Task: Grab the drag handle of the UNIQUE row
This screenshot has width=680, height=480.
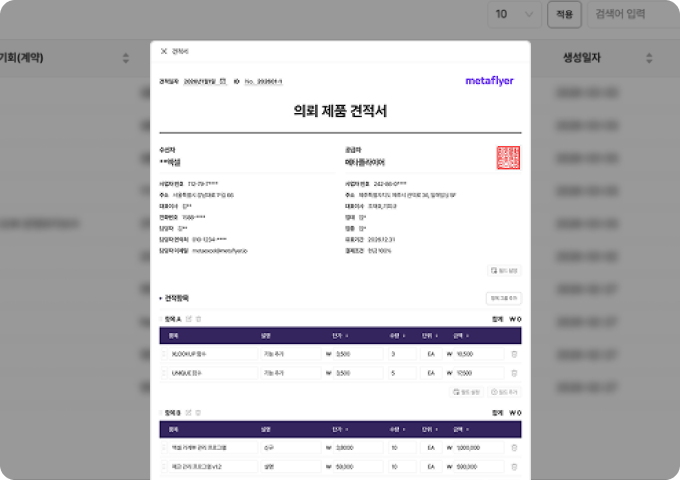Action: [x=163, y=373]
